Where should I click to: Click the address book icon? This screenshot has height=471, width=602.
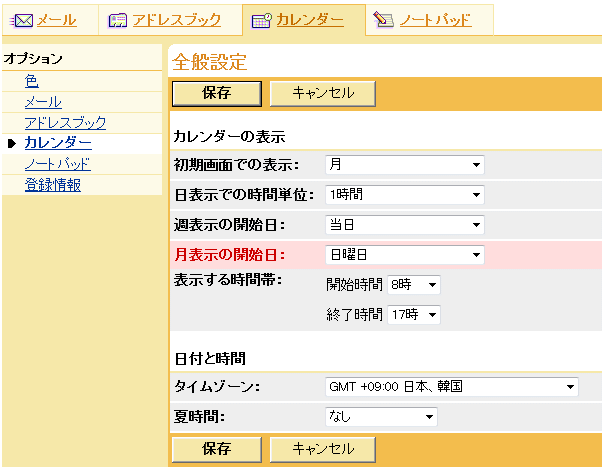point(117,19)
